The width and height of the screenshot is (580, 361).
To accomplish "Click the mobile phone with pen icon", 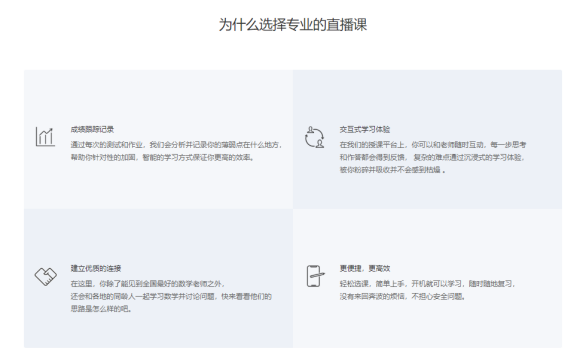I will click(315, 276).
